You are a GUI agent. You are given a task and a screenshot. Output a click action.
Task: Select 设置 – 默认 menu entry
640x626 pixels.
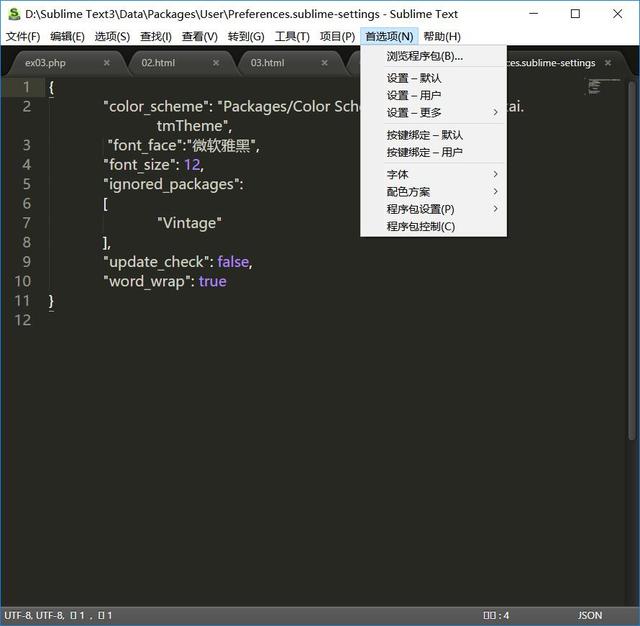[433, 78]
